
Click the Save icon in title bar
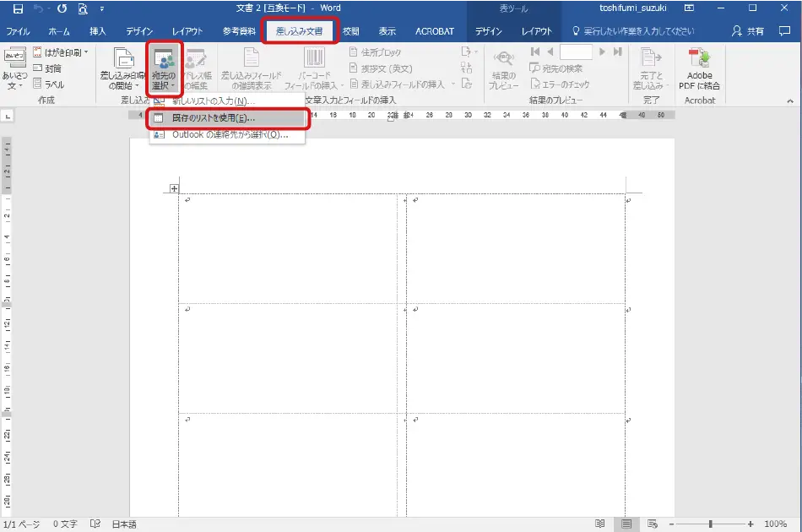click(x=18, y=8)
